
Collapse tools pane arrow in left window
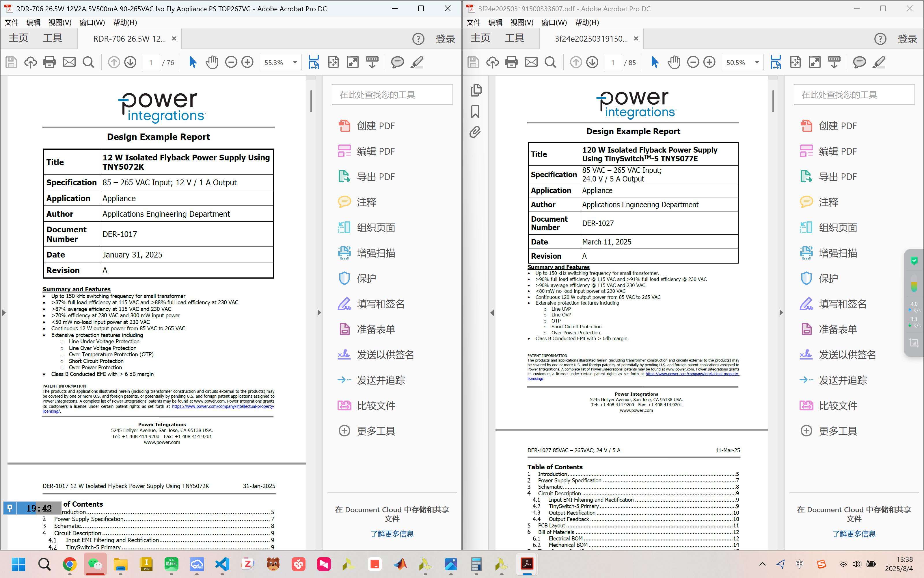click(x=320, y=313)
